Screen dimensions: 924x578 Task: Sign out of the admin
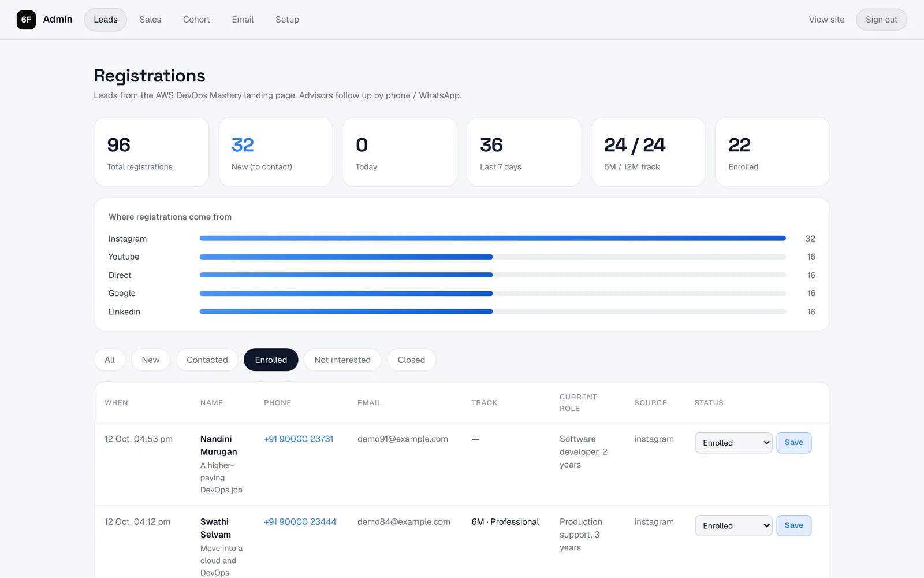click(x=881, y=20)
